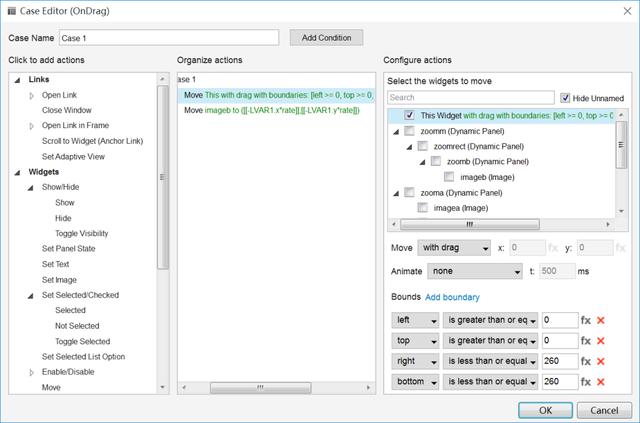Check the imageb Image checkbox
Image resolution: width=640 pixels, height=423 pixels.
point(449,177)
